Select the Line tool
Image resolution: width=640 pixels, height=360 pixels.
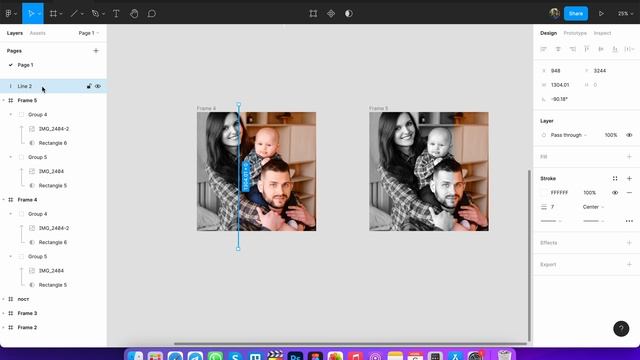coord(74,13)
